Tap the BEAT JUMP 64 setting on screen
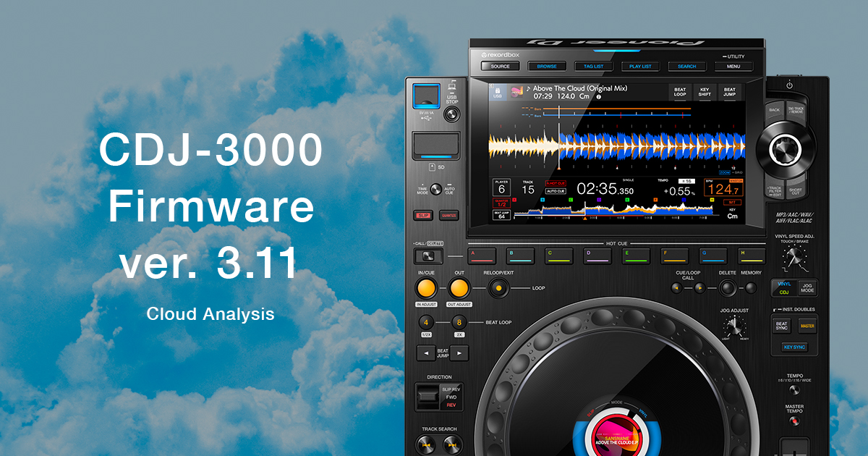Image resolution: width=868 pixels, height=456 pixels. coord(501,215)
